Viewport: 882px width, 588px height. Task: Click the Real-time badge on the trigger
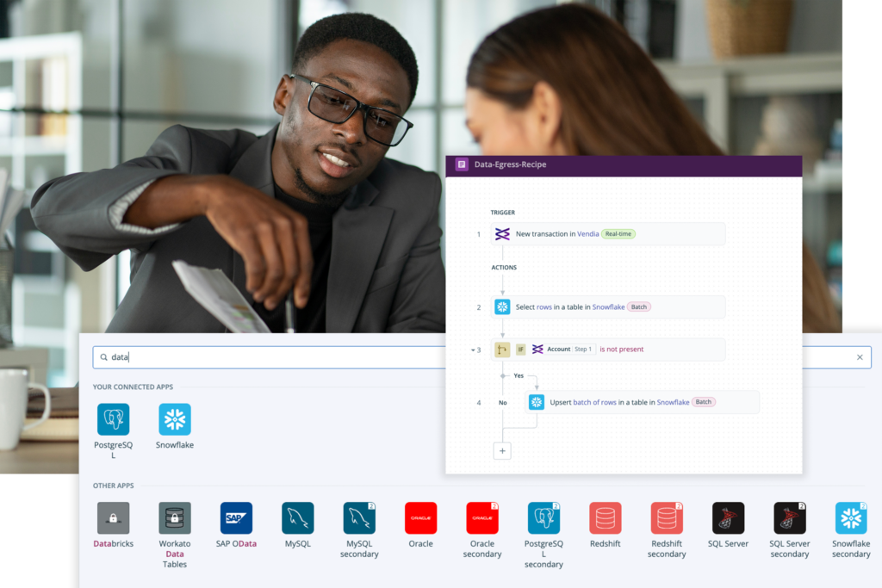(618, 234)
